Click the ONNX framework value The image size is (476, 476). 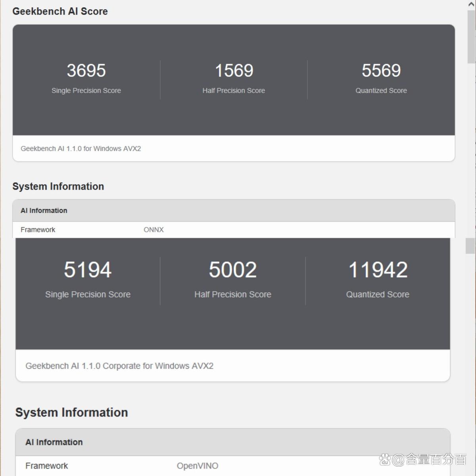pyautogui.click(x=154, y=230)
